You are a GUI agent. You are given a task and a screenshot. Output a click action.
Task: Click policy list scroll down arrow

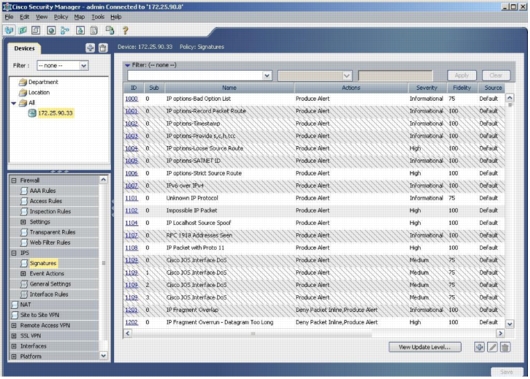click(x=103, y=356)
